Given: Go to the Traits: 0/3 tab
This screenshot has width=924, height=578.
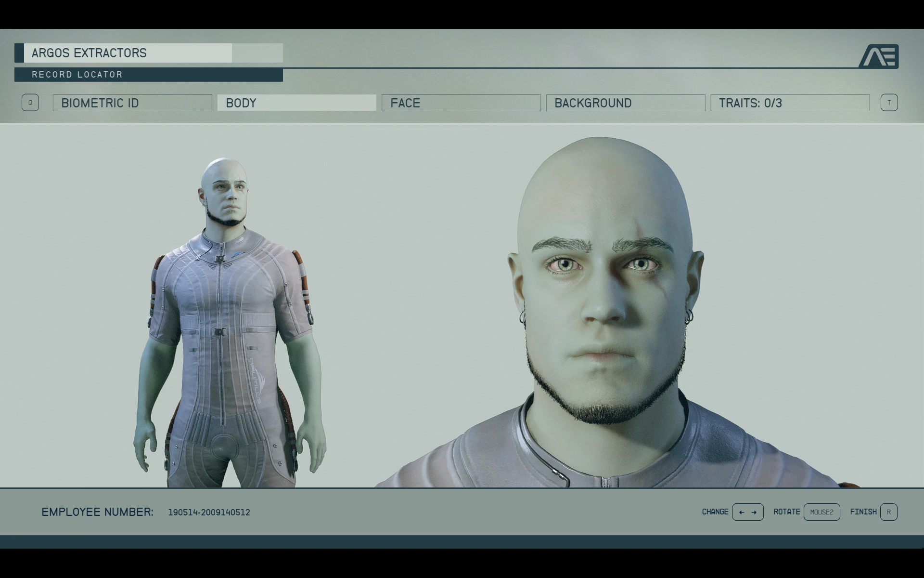Looking at the screenshot, I should pyautogui.click(x=790, y=103).
